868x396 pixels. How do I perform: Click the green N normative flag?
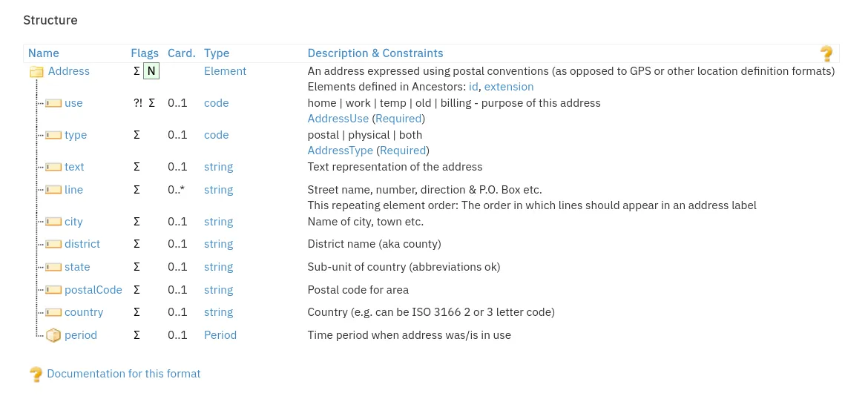point(151,71)
